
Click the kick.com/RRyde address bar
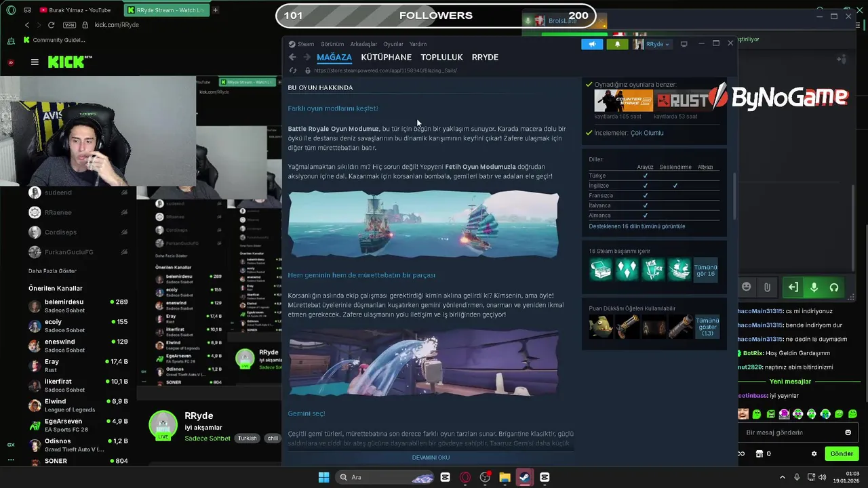click(117, 25)
